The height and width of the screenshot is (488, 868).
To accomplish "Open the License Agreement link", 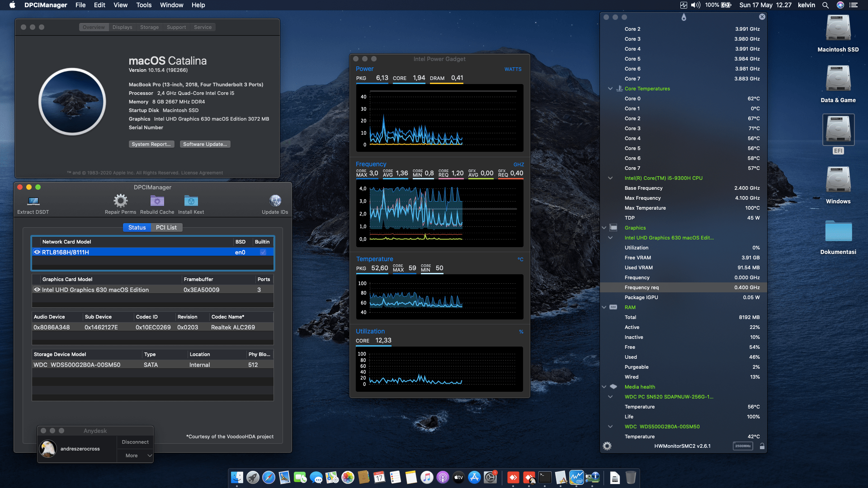I will click(x=202, y=173).
